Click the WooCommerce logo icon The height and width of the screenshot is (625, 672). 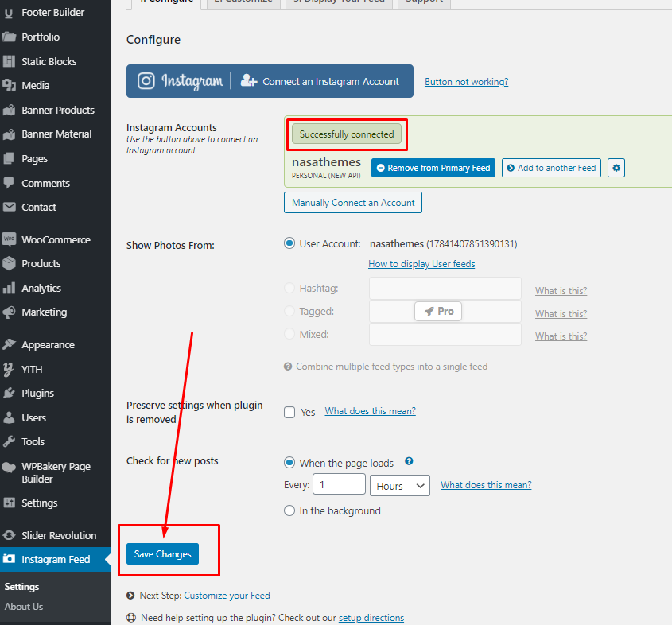coord(9,239)
